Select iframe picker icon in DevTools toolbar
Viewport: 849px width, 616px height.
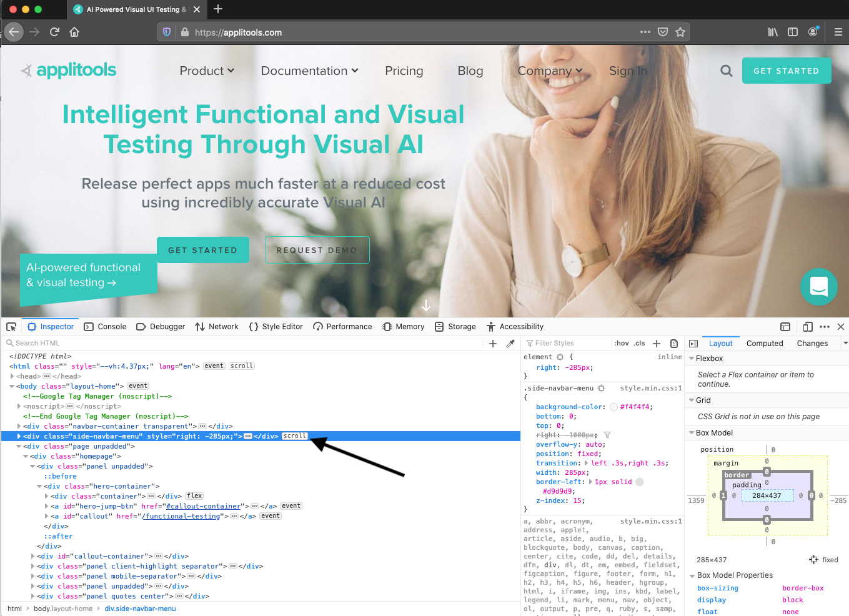click(x=785, y=327)
